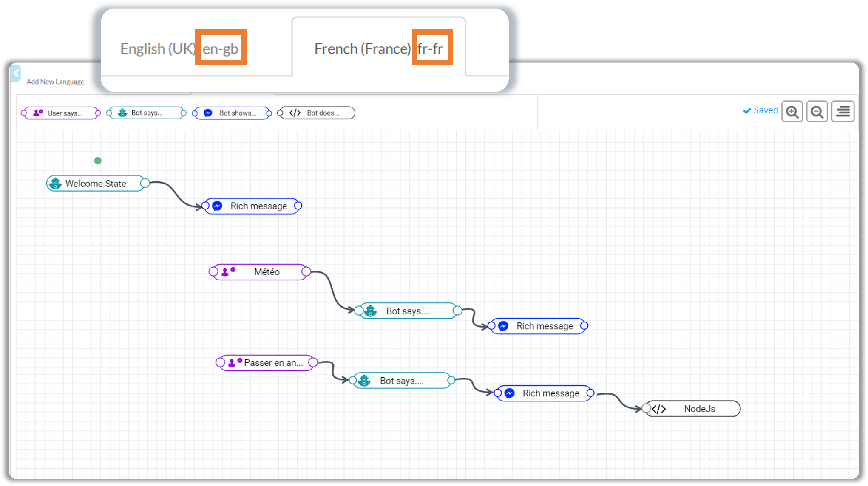This screenshot has height=486, width=868.
Task: Click the green start dot marker
Action: point(98,161)
